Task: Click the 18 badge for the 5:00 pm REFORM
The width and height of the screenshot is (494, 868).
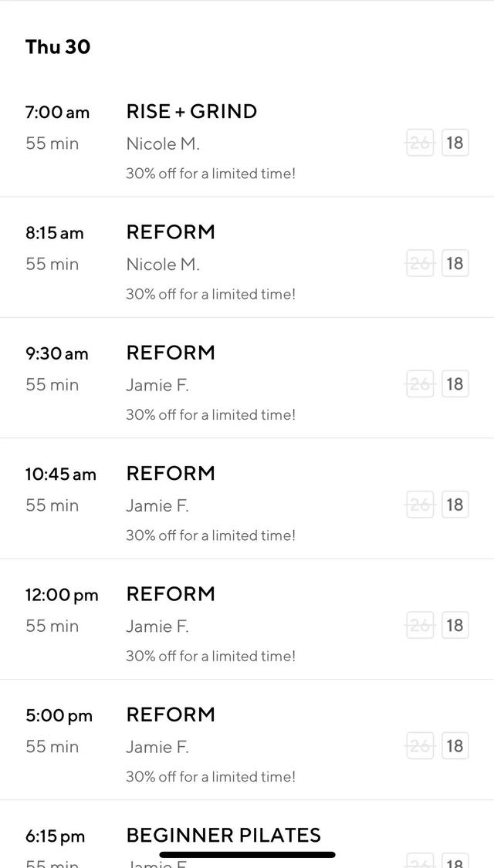Action: pos(455,745)
